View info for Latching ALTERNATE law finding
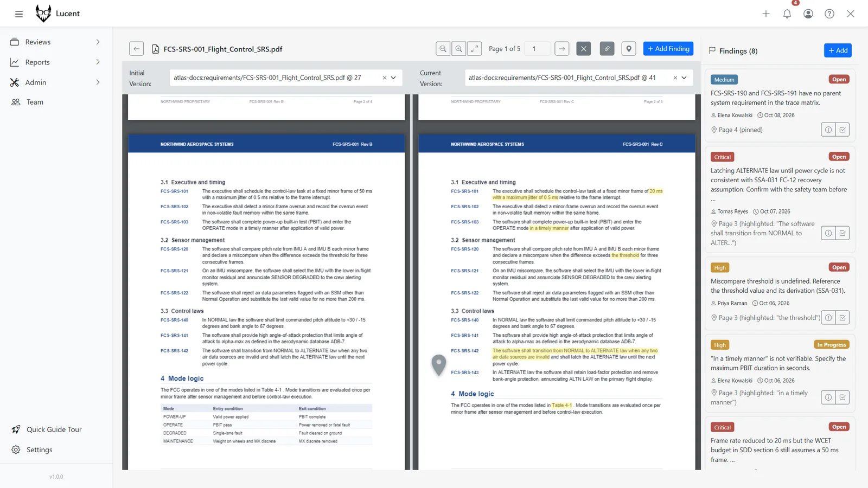 [828, 233]
